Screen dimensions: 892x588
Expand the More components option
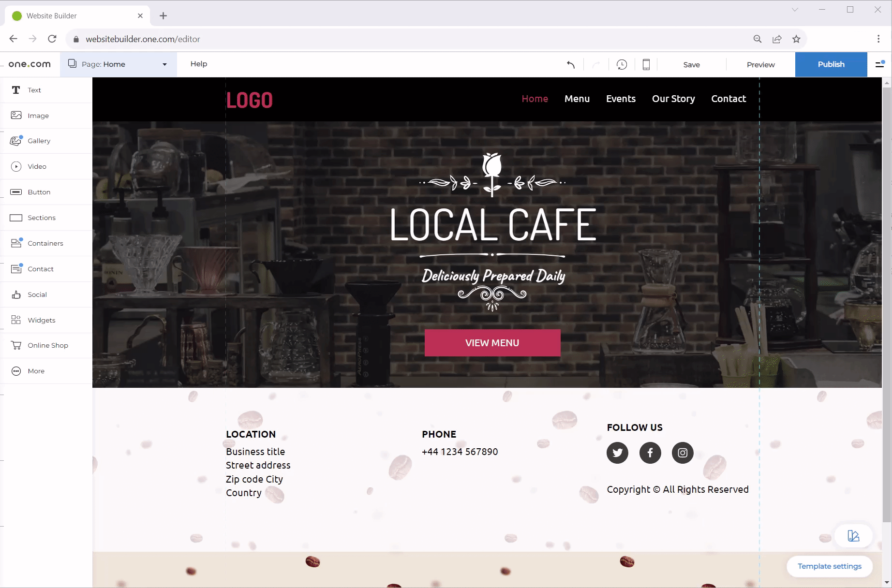[36, 371]
